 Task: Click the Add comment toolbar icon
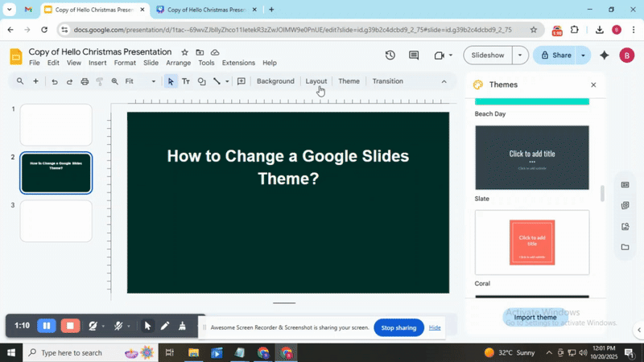(x=241, y=81)
